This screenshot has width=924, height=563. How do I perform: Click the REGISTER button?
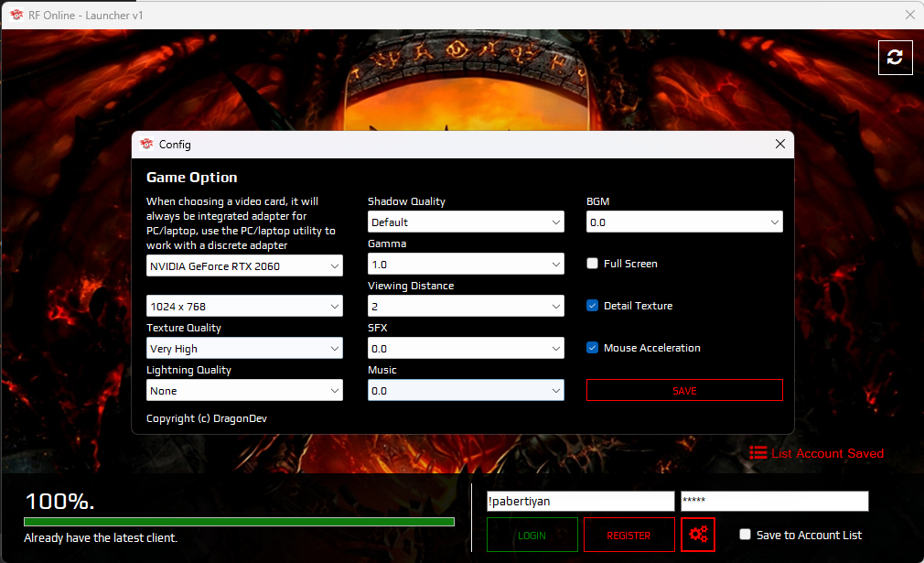point(629,535)
